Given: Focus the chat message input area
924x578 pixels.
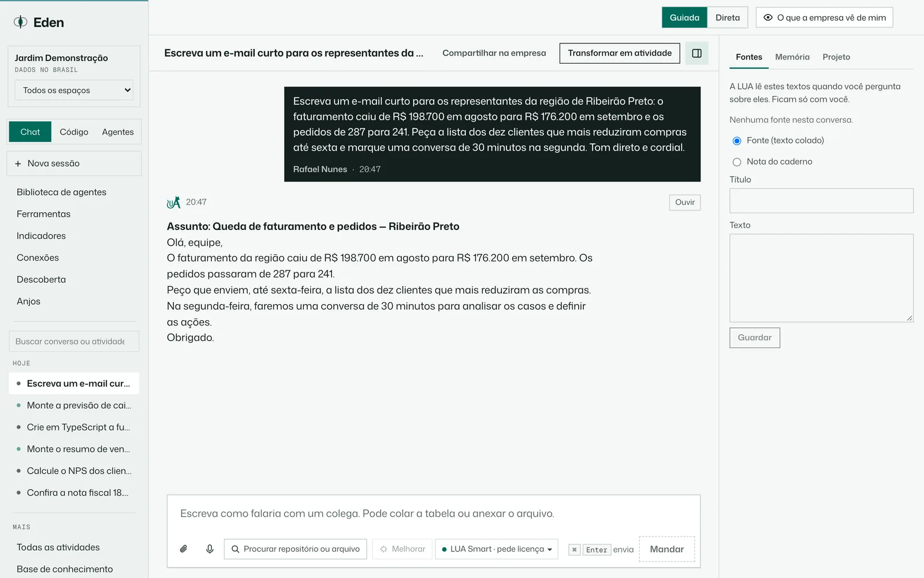Looking at the screenshot, I should (x=433, y=514).
